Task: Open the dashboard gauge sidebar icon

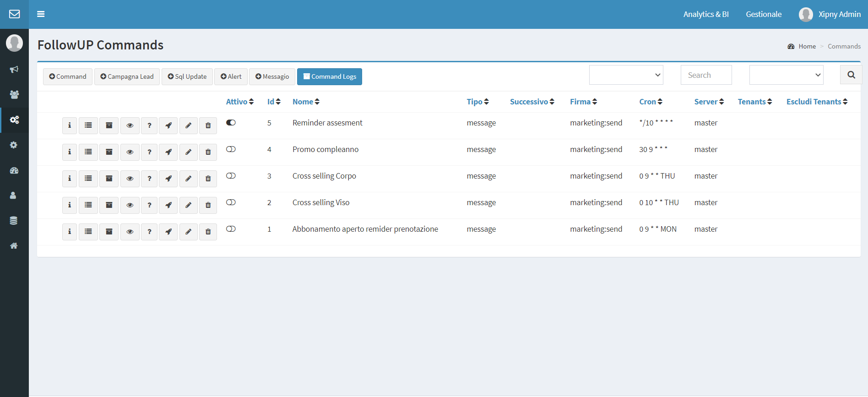Action: (x=14, y=170)
